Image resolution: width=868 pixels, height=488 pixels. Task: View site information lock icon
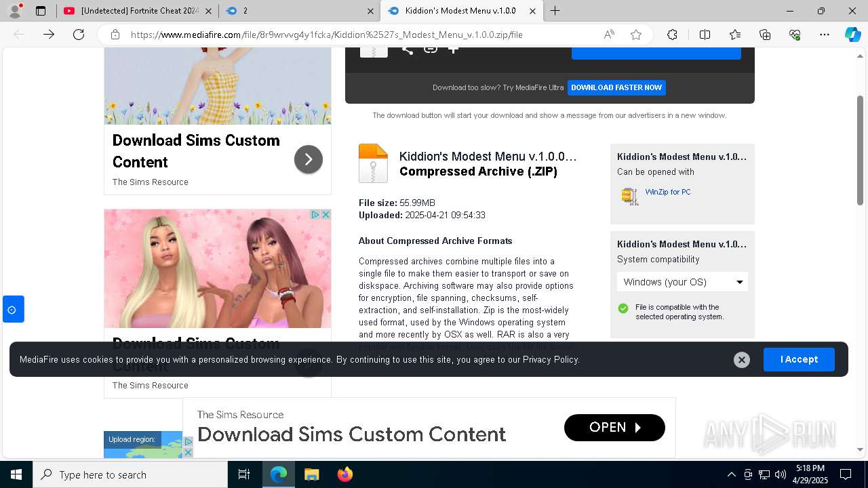115,35
